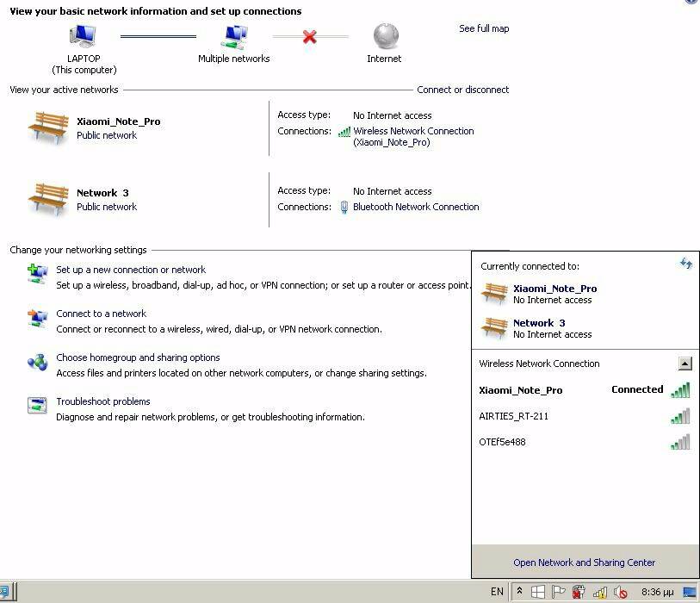Click Set up a new connection or network

[x=131, y=270]
